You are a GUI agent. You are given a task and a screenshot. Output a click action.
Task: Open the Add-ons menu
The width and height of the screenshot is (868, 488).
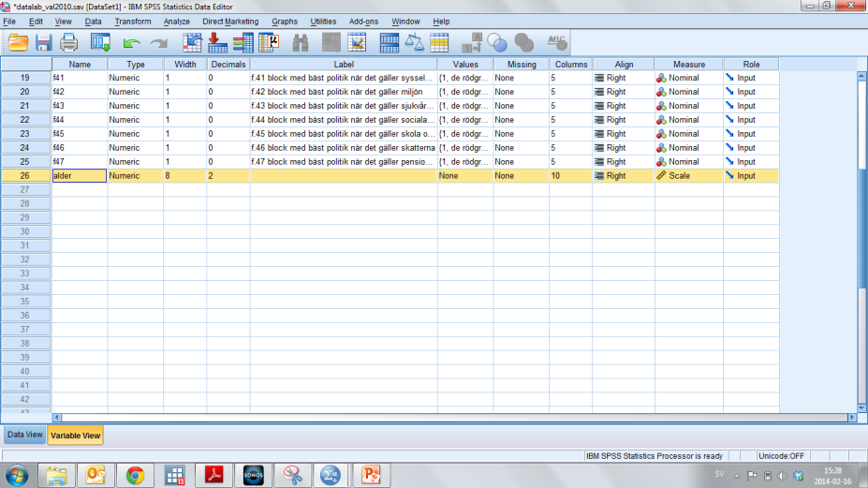(363, 22)
